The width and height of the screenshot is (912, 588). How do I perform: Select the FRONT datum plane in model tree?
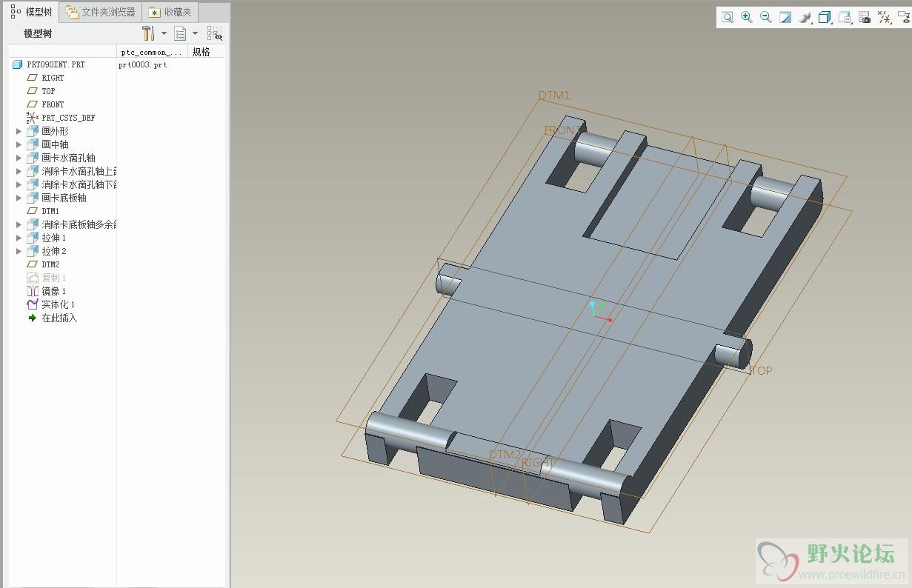(53, 104)
